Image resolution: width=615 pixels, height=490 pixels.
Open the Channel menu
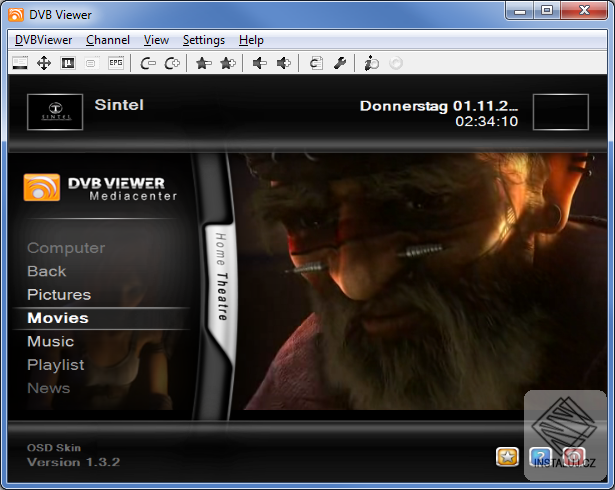(108, 40)
